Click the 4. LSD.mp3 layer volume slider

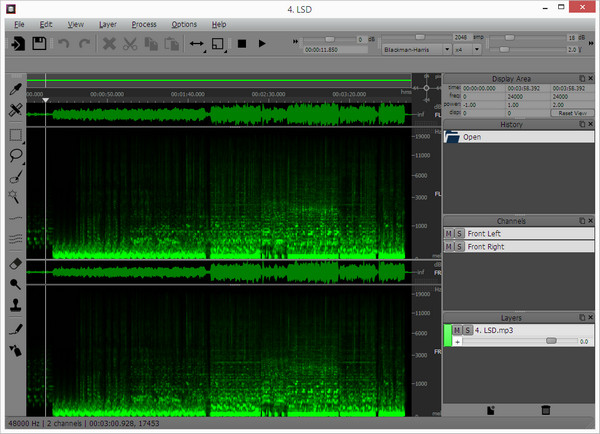pos(550,341)
